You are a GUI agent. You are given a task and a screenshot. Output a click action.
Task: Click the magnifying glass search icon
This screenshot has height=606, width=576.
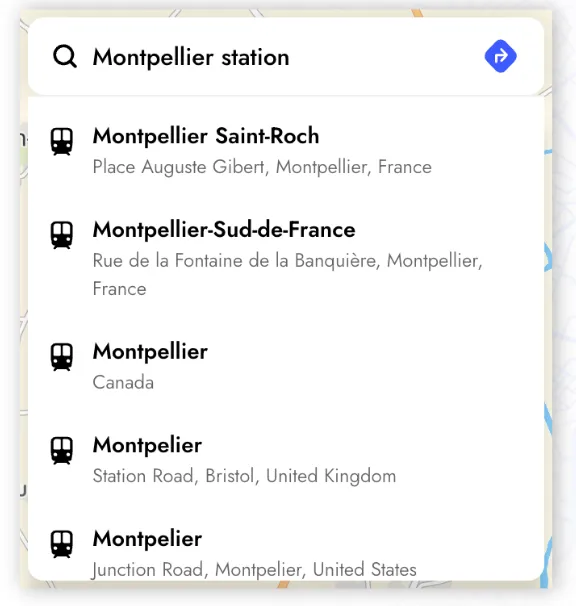click(65, 56)
